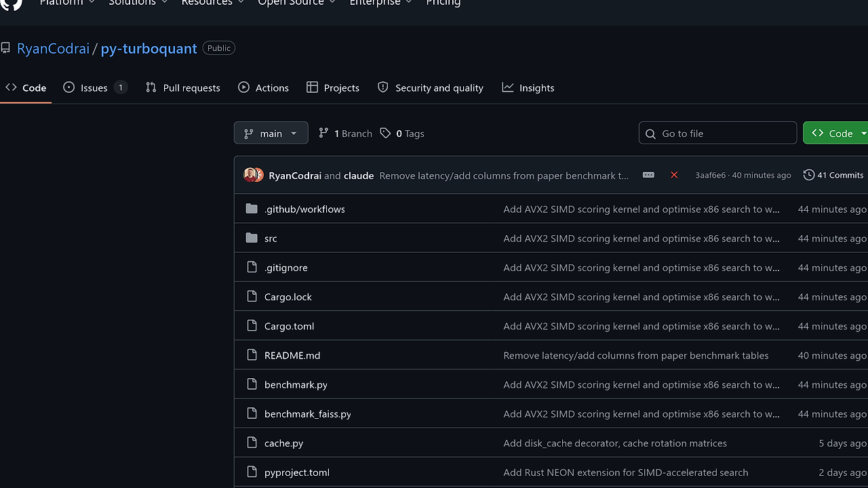The width and height of the screenshot is (868, 488).
Task: Open the py-turboquant repository link
Action: pyautogui.click(x=149, y=48)
